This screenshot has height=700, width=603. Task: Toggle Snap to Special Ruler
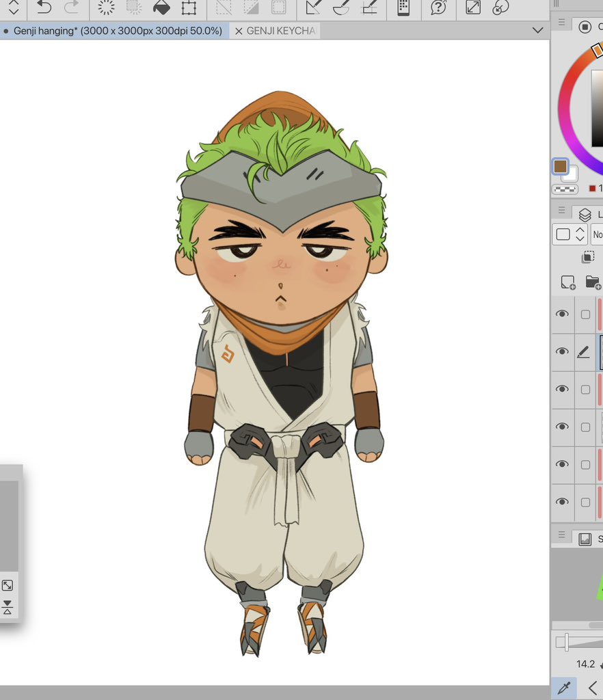[341, 8]
